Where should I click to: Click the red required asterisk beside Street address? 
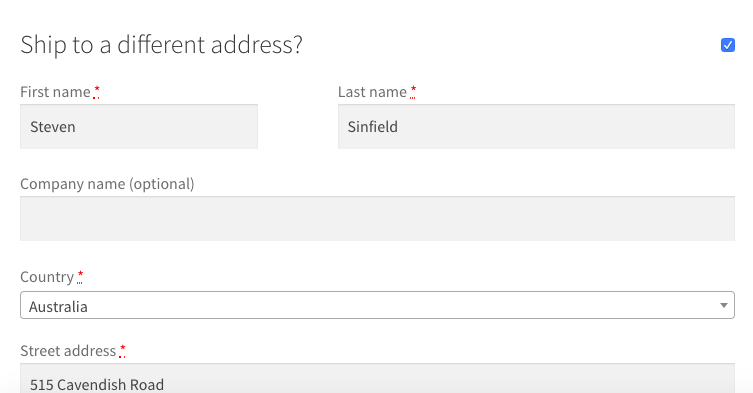click(x=122, y=351)
